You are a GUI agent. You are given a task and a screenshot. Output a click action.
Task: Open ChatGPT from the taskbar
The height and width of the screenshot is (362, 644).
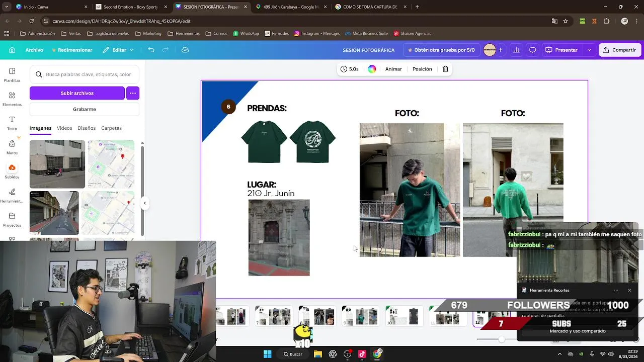tap(333, 354)
